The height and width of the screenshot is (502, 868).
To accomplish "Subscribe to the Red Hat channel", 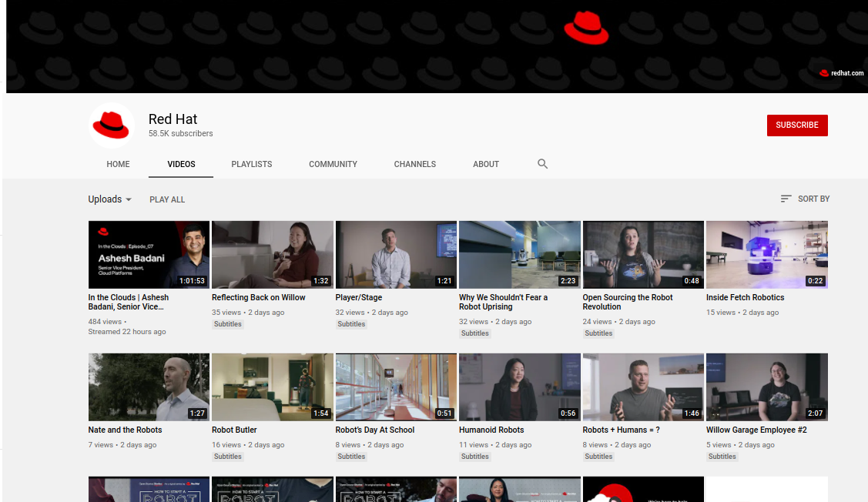I will pos(797,125).
